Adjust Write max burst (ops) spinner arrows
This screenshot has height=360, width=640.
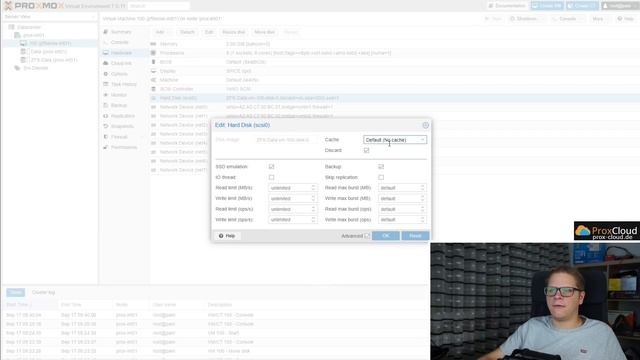422,220
